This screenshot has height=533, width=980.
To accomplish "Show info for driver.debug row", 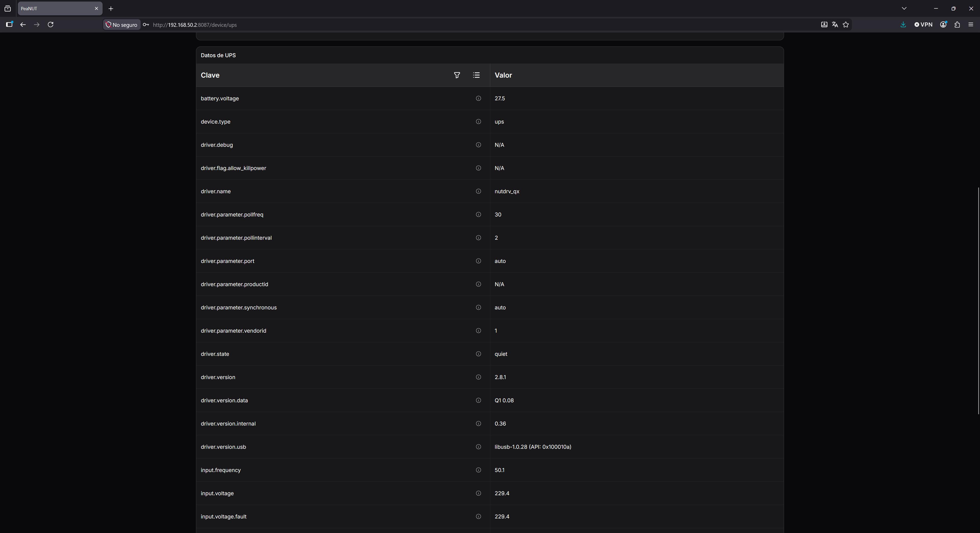I will coord(478,145).
